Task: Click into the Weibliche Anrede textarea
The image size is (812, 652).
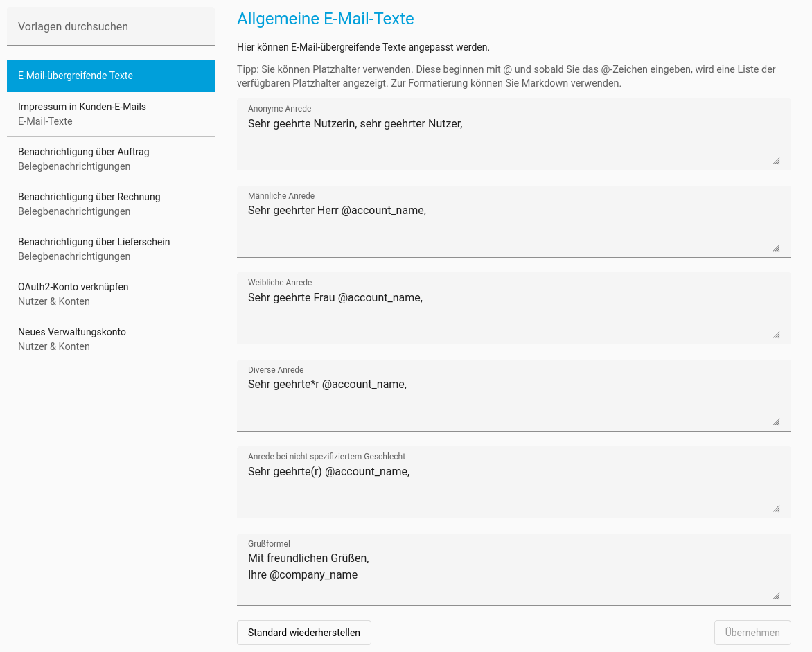Action: [x=513, y=313]
